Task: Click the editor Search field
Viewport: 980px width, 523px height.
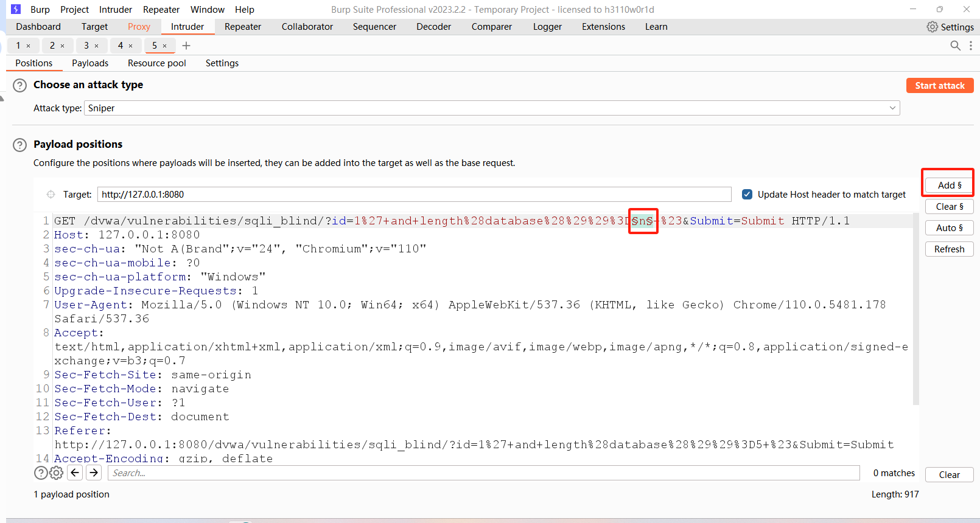Action: [x=484, y=473]
